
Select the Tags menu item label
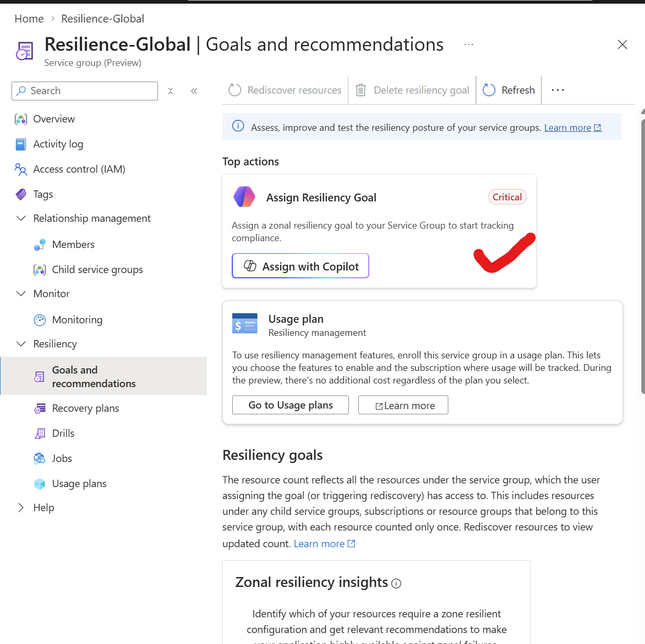(43, 194)
